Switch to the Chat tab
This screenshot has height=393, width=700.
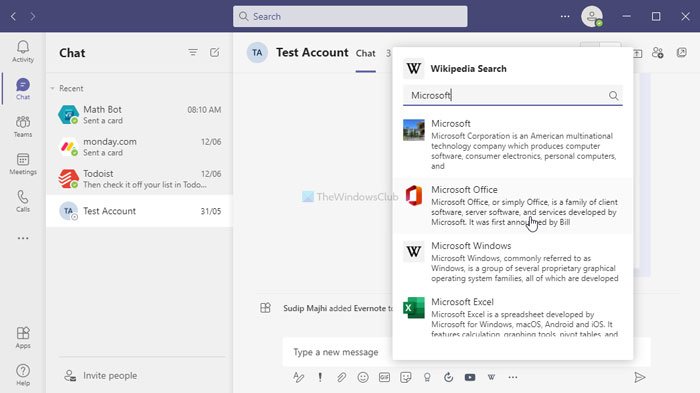(365, 53)
